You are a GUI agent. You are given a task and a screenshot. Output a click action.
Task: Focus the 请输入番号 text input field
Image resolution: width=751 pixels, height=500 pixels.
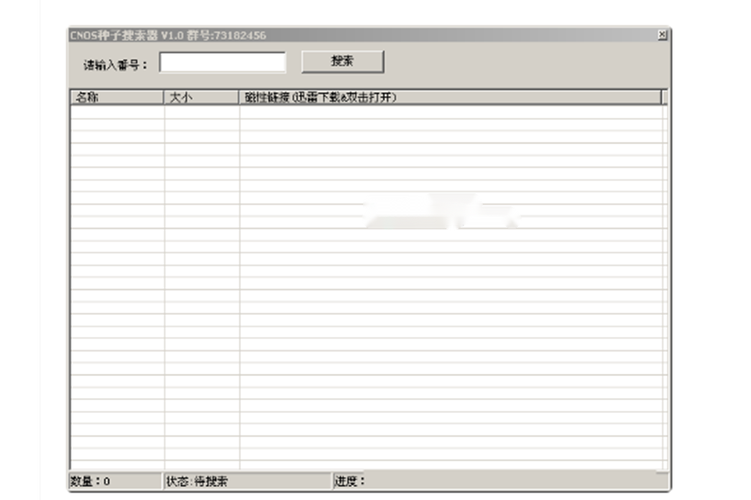222,63
